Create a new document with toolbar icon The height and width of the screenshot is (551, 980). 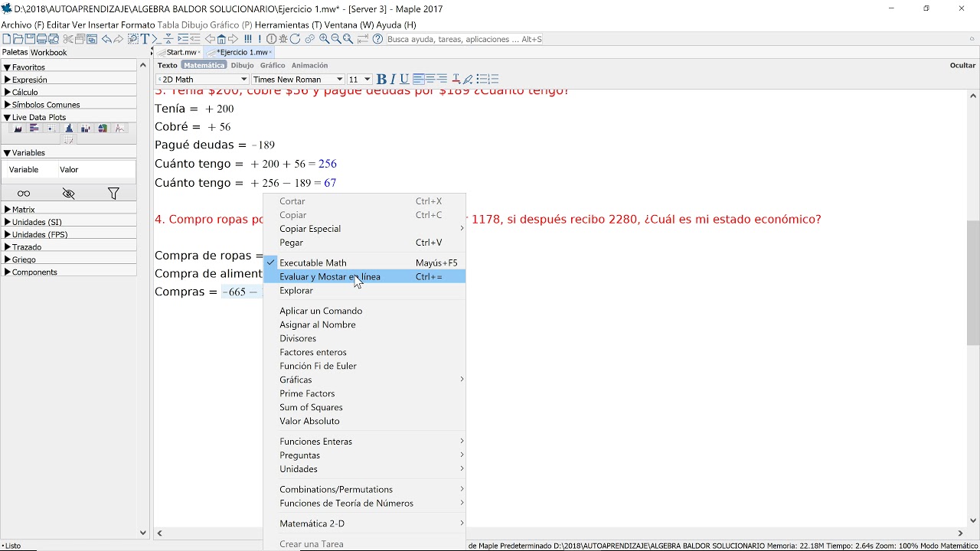coord(7,39)
